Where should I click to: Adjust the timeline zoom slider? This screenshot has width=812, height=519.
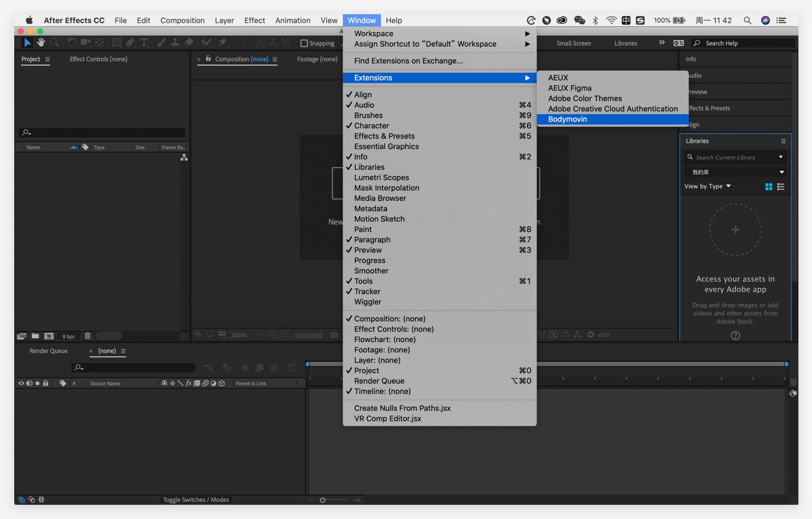(323, 500)
